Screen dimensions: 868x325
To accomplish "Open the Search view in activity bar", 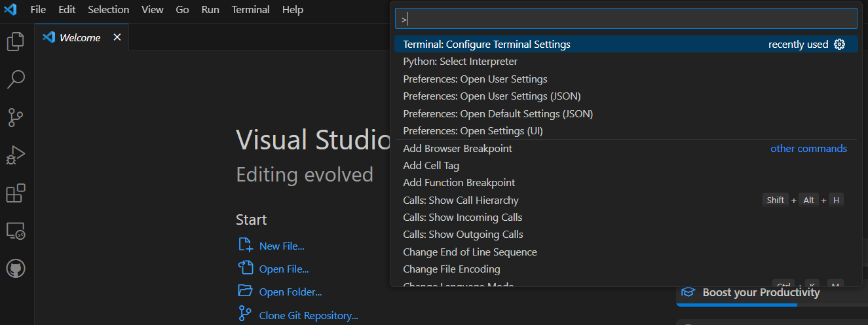I will [x=16, y=80].
